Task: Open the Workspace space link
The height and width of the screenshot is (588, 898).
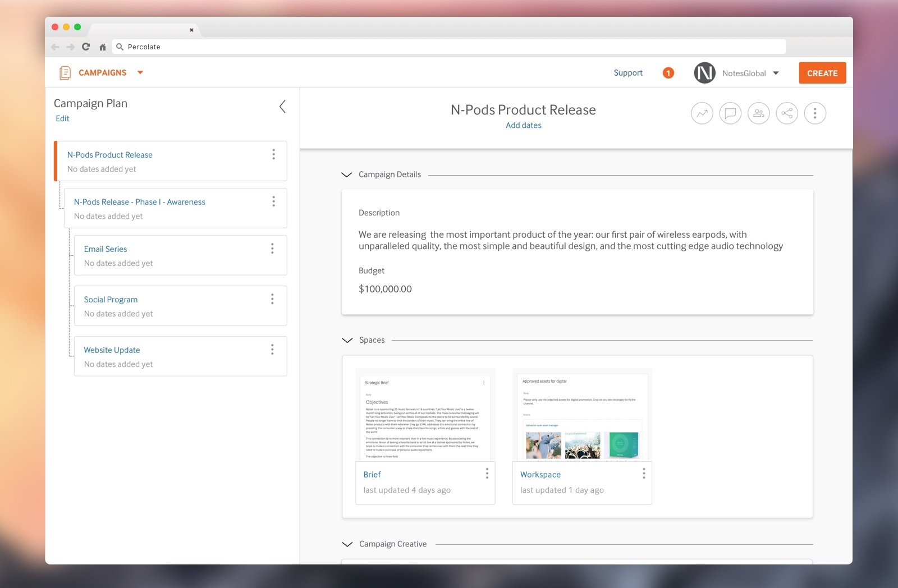Action: 540,475
